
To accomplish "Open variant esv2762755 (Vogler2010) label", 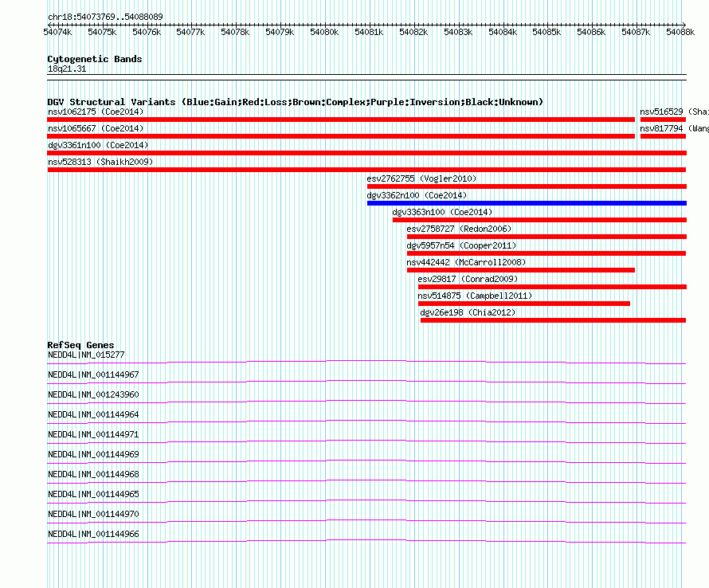I will tap(421, 178).
